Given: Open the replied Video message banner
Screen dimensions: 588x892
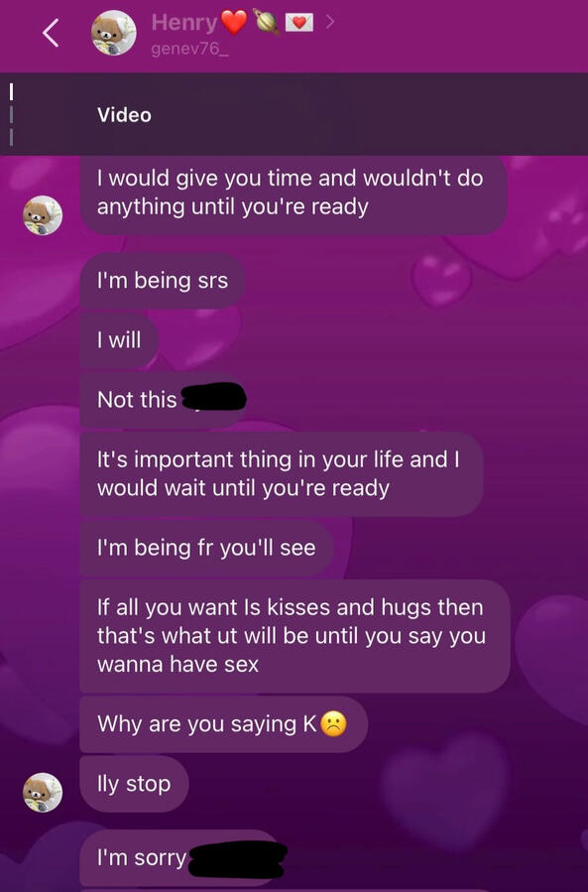Looking at the screenshot, I should (294, 114).
